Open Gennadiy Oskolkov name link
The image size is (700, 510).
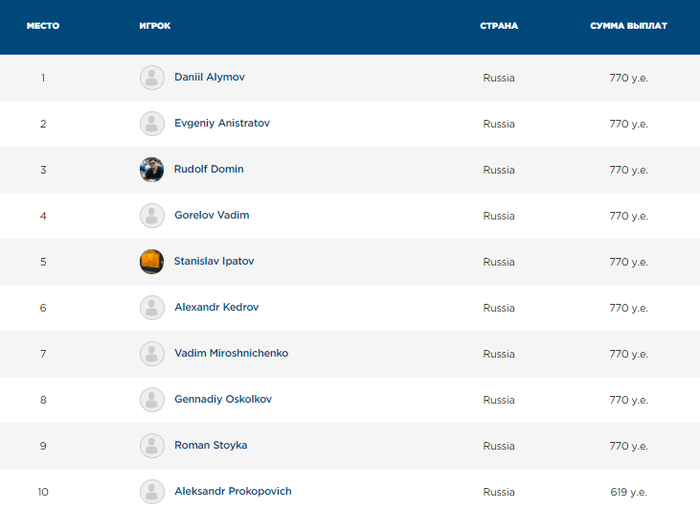223,399
